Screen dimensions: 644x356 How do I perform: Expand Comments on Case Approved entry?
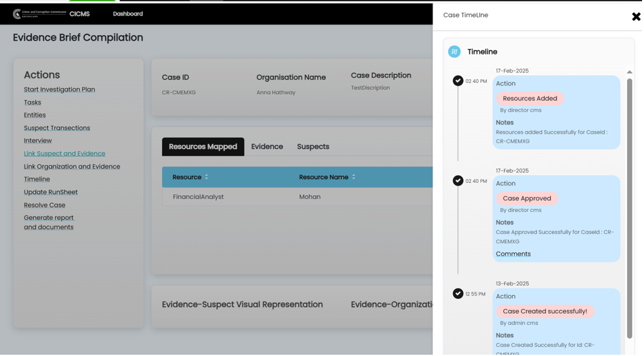513,254
